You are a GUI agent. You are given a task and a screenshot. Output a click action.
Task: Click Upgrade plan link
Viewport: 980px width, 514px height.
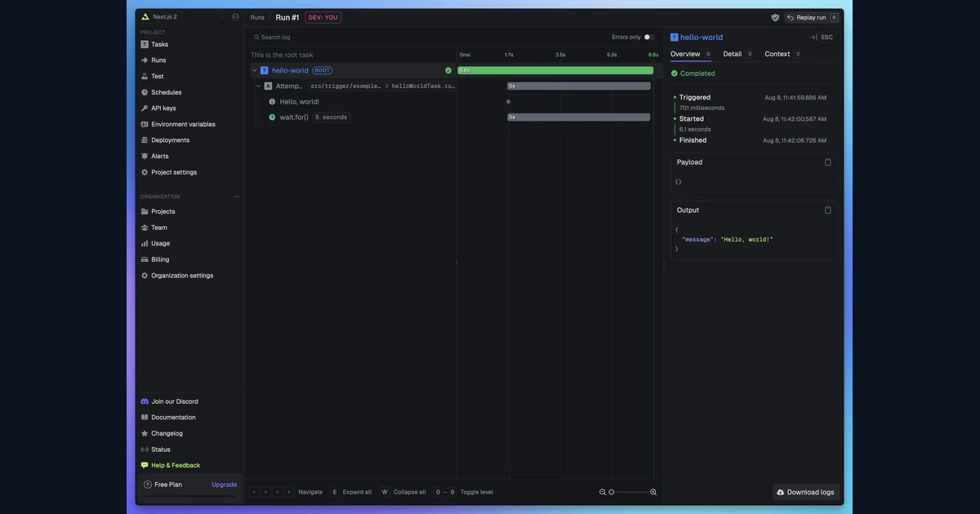(x=224, y=485)
